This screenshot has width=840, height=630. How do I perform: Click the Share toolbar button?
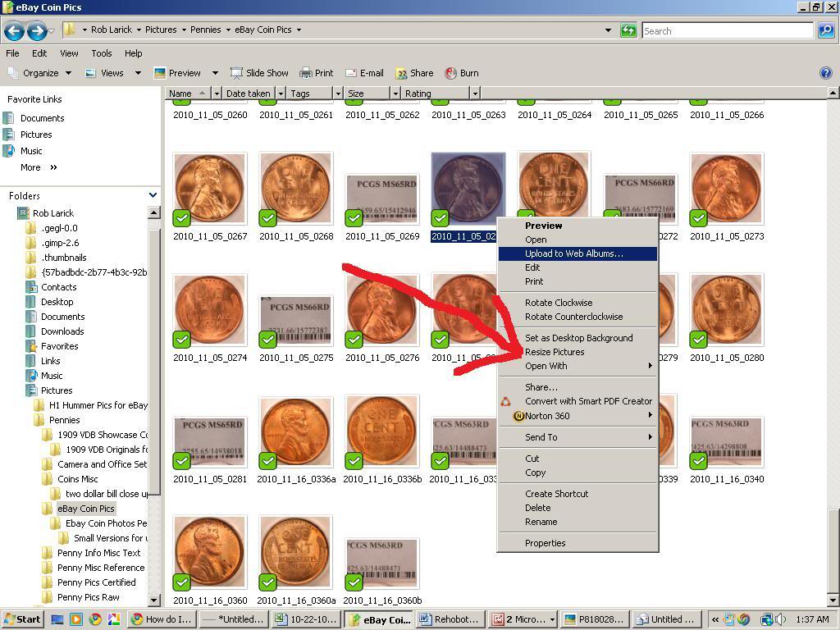414,73
